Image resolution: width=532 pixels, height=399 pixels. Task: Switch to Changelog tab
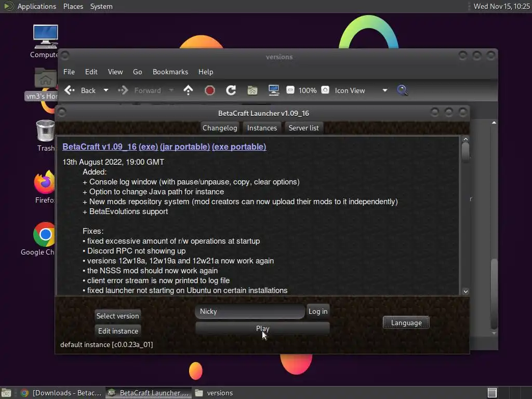click(220, 128)
